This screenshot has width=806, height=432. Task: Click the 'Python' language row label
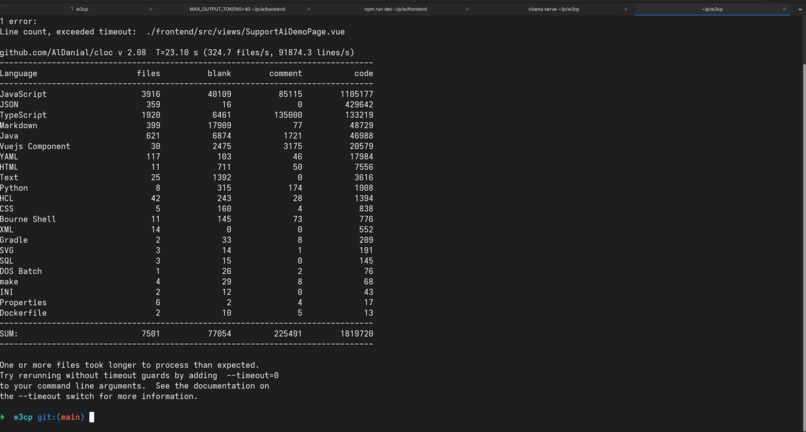coord(14,188)
